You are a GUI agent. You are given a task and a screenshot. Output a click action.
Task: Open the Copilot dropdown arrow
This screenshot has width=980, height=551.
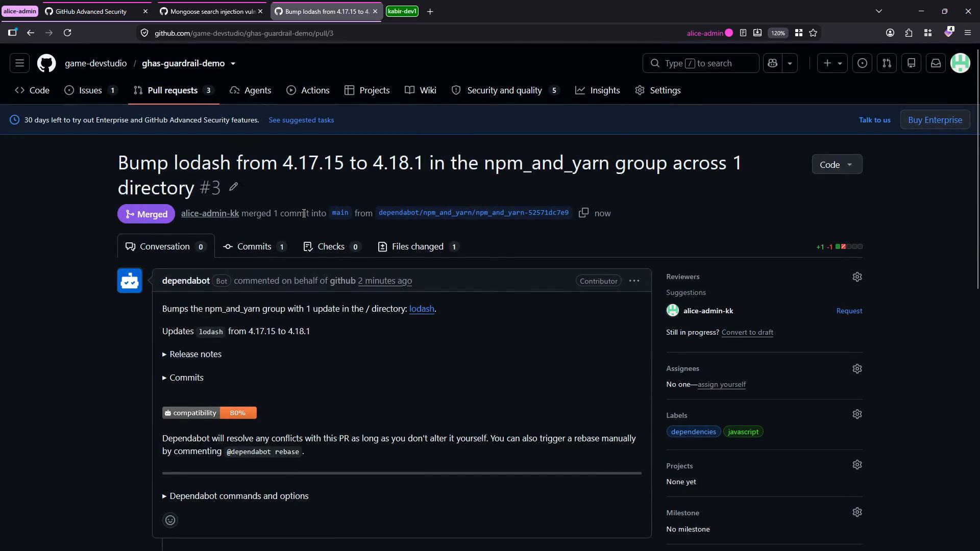pos(790,63)
